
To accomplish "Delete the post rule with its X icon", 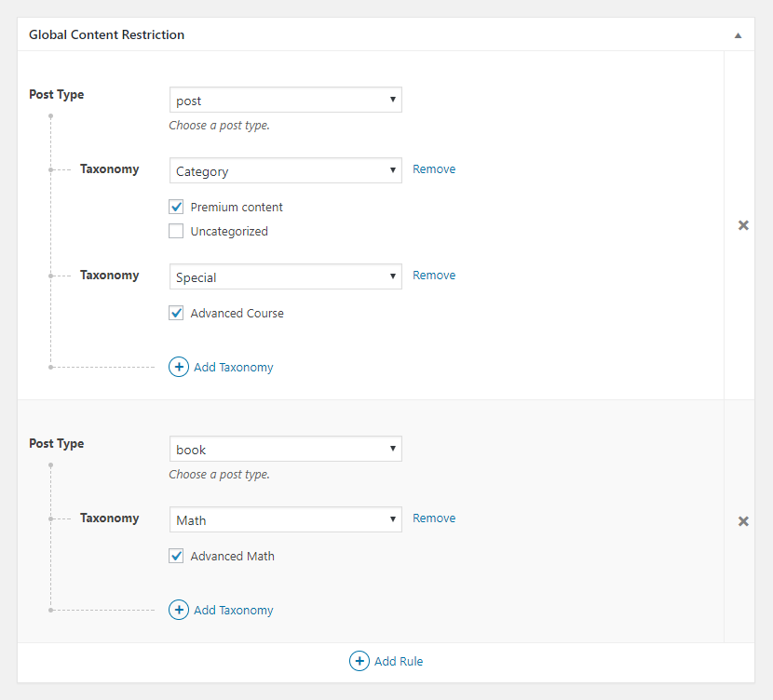I will (743, 225).
